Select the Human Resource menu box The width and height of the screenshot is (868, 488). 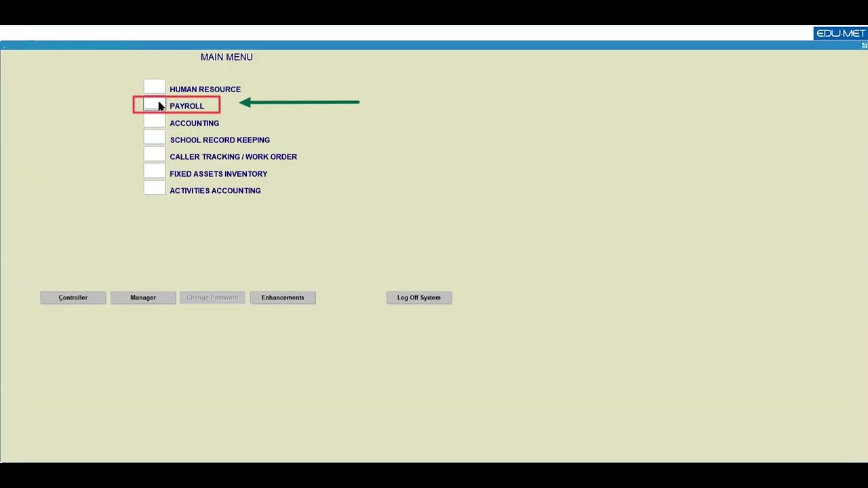click(155, 87)
